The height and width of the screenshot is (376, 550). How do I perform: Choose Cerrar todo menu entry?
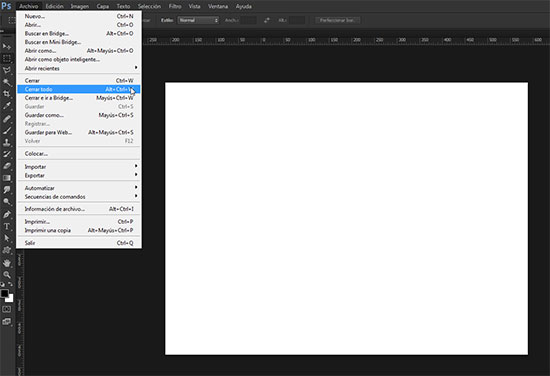[x=79, y=89]
